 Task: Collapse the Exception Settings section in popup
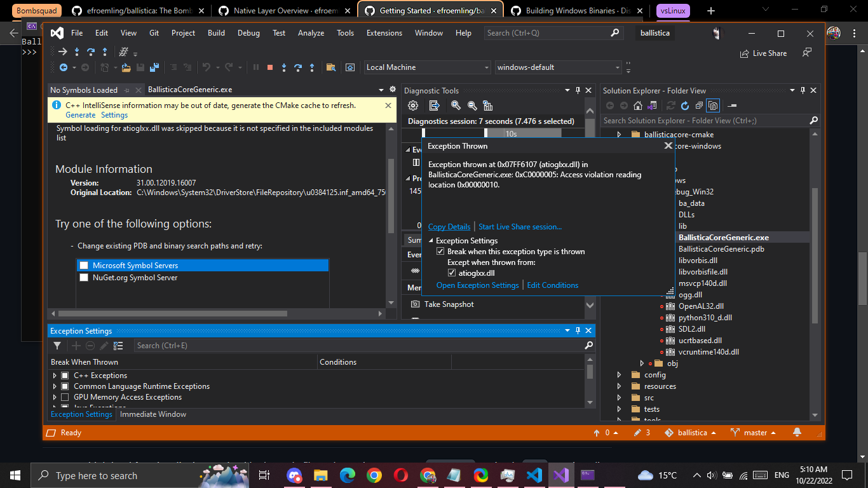[x=430, y=240]
